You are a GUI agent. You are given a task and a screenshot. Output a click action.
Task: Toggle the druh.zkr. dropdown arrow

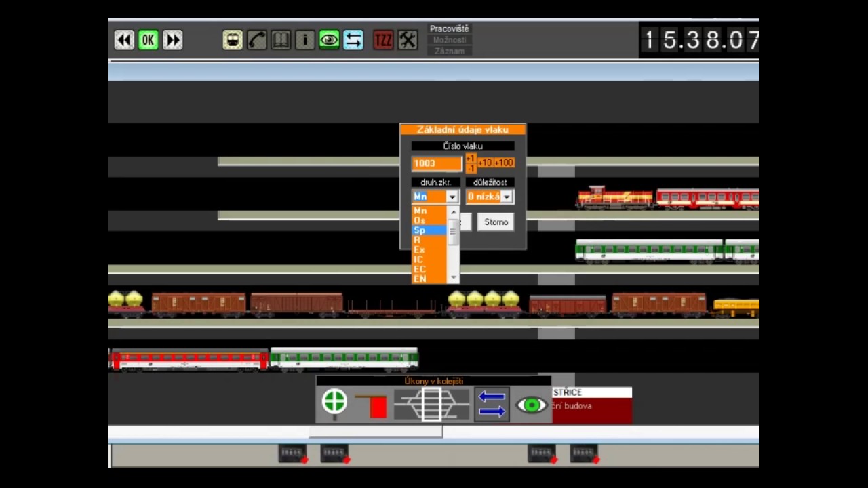click(452, 197)
